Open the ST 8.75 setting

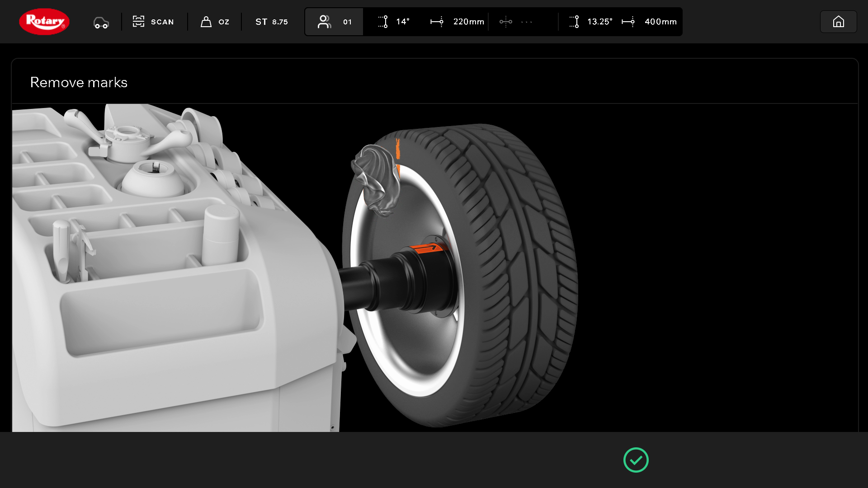[x=271, y=22]
